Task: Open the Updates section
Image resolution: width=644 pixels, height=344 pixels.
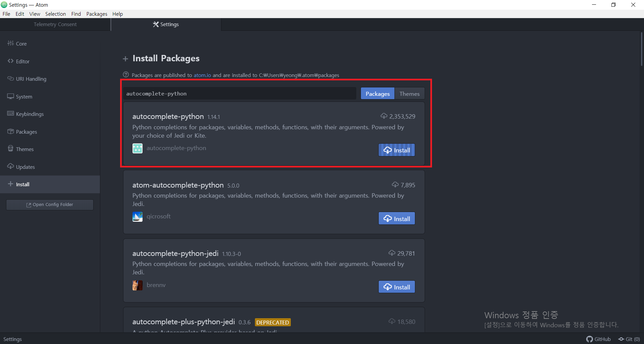Action: point(50,167)
